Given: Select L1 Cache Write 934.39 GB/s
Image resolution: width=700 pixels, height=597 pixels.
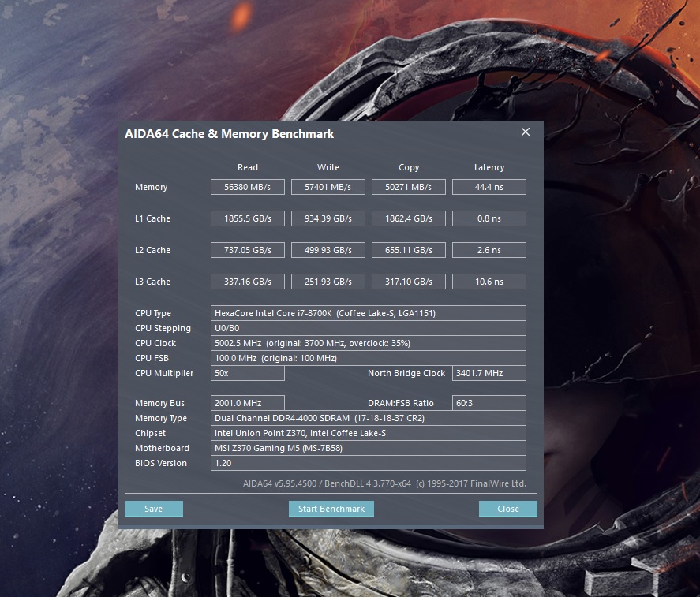Looking at the screenshot, I should click(x=328, y=218).
